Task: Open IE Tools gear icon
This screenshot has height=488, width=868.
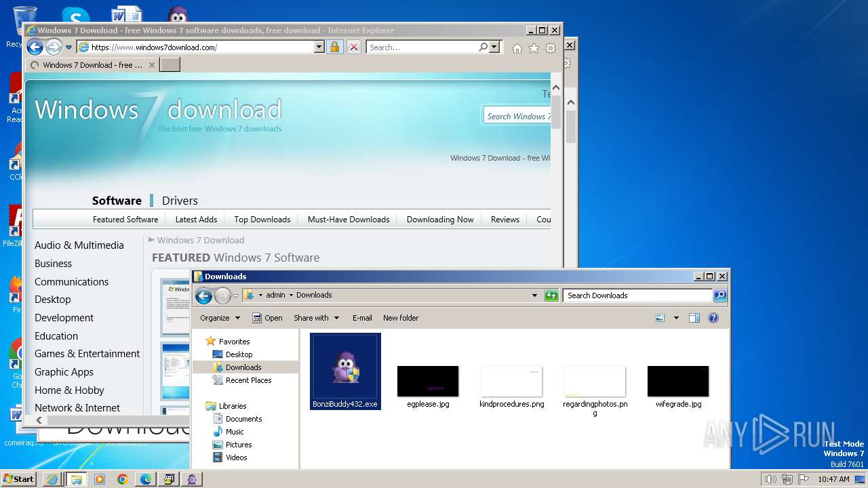Action: coord(551,48)
